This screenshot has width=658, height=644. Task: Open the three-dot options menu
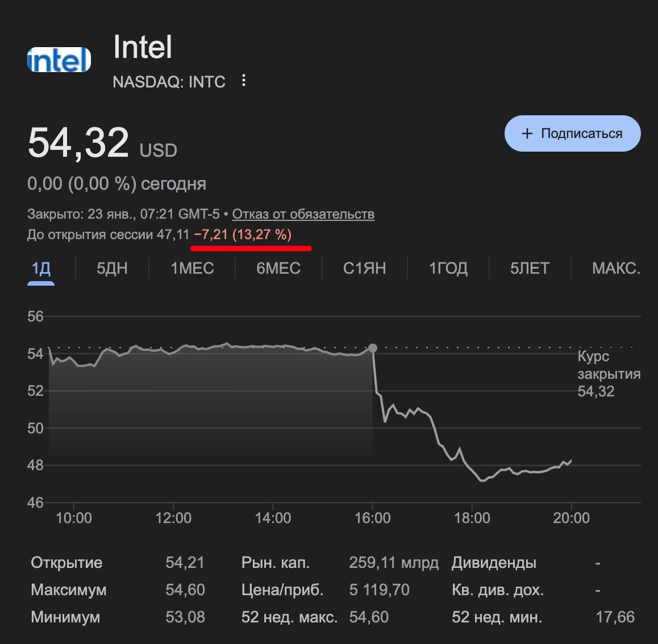click(x=244, y=81)
